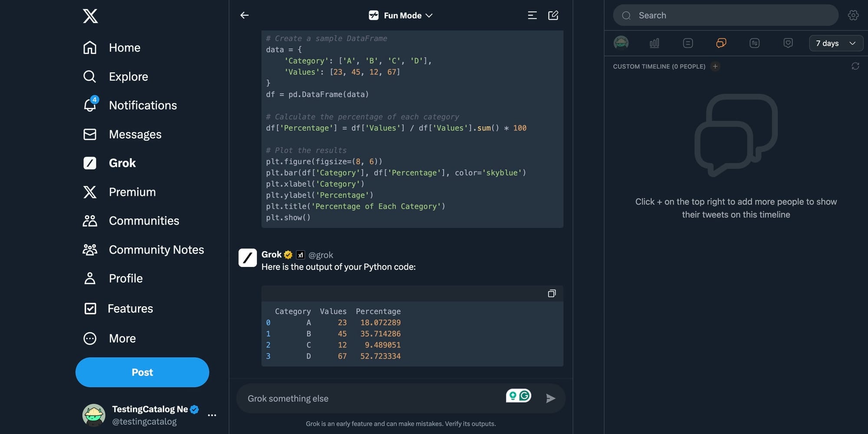Go to the Profile menu entry

(x=90, y=278)
